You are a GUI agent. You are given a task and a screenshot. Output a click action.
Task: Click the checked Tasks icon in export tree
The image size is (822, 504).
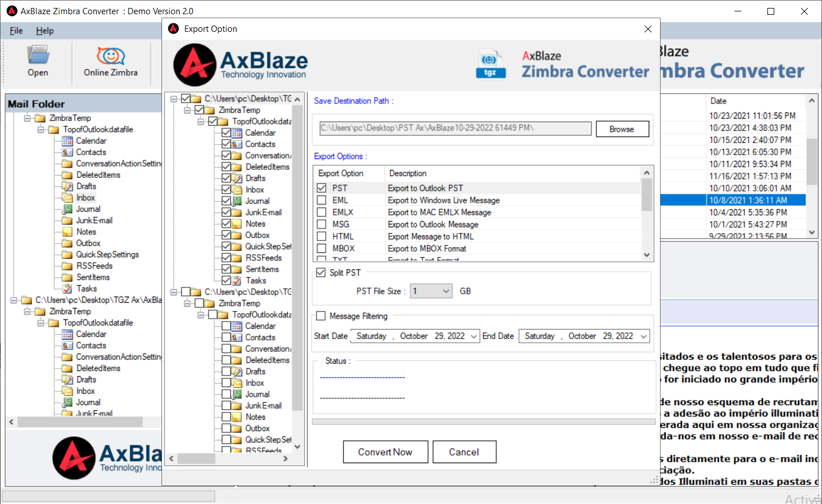[236, 281]
